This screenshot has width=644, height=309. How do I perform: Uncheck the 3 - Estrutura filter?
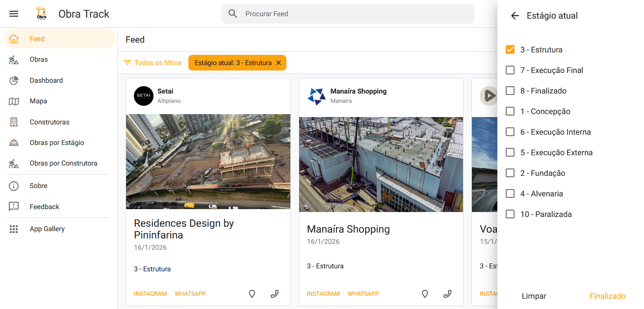click(510, 49)
